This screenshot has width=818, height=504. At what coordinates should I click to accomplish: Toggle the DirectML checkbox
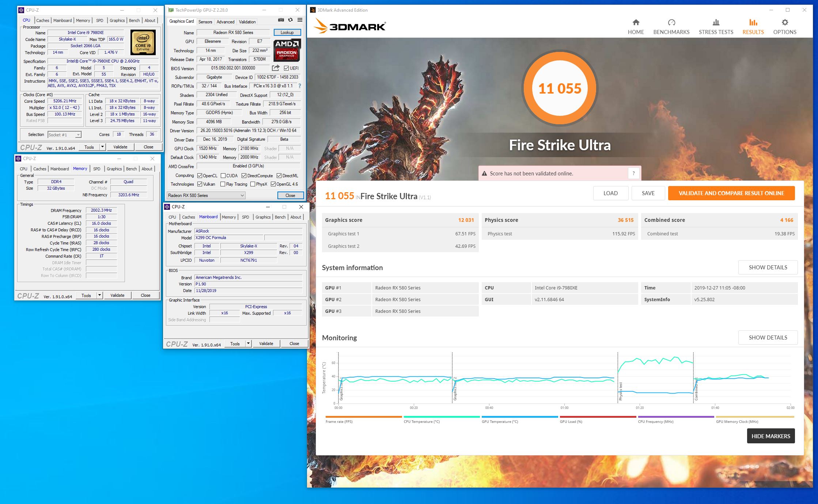point(279,176)
